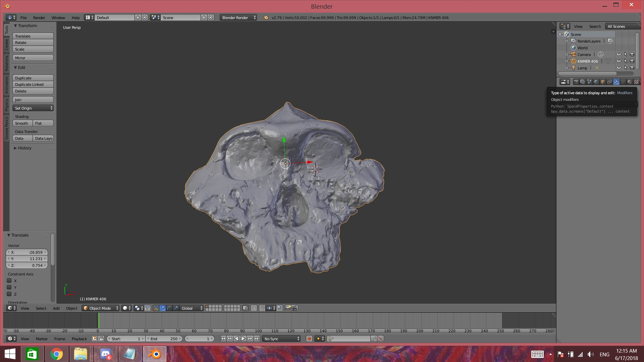The width and height of the screenshot is (644, 362).
Task: Open the Object properties cube tab
Action: [603, 82]
